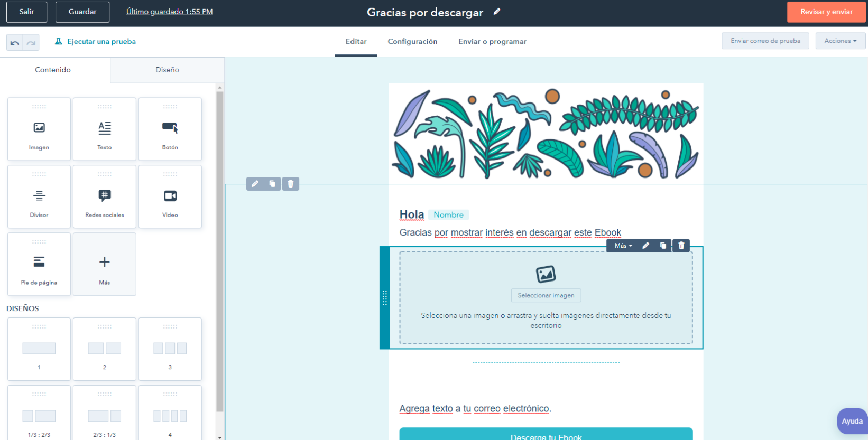Select the Imagen content module

(39, 129)
